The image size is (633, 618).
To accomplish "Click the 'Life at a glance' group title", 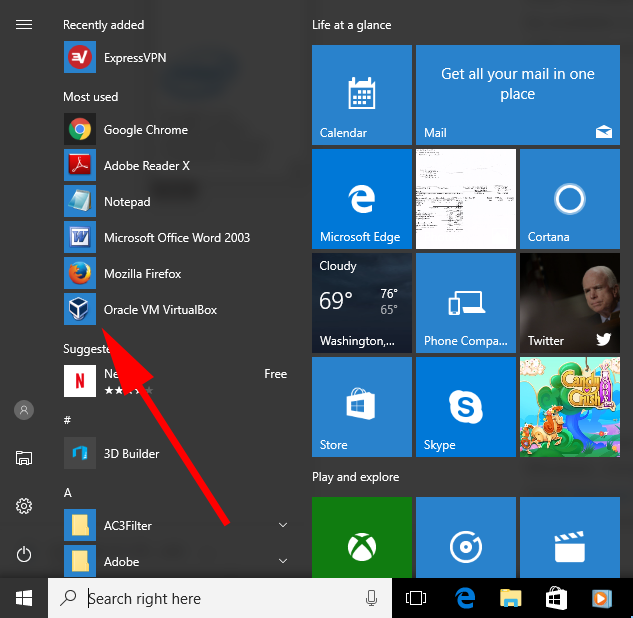I will tap(351, 25).
